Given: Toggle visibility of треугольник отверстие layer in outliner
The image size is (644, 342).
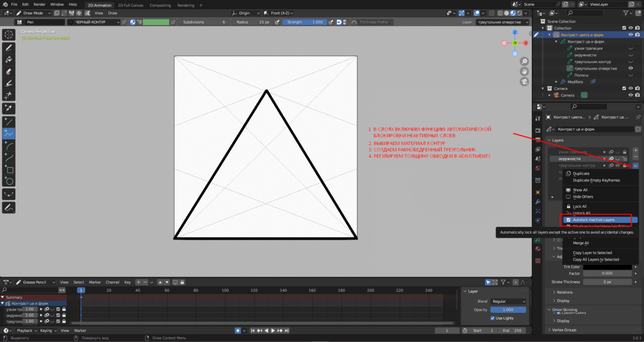Looking at the screenshot, I should pos(631,69).
